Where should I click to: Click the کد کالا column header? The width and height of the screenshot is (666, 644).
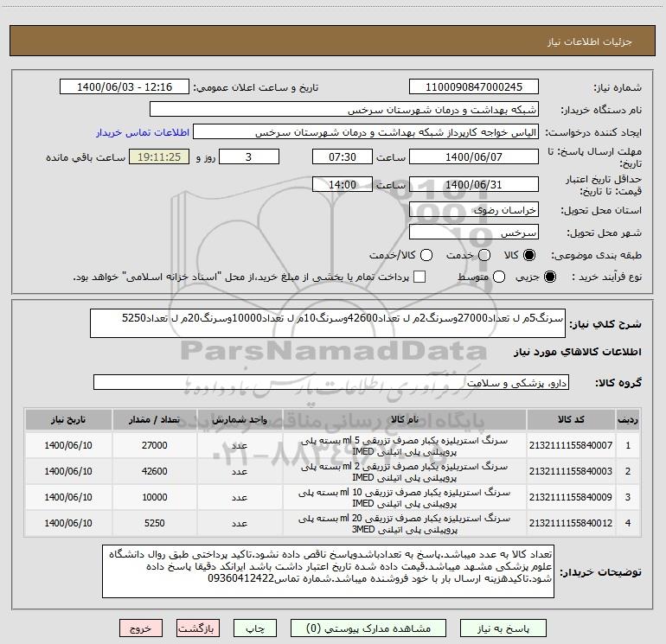click(x=571, y=420)
